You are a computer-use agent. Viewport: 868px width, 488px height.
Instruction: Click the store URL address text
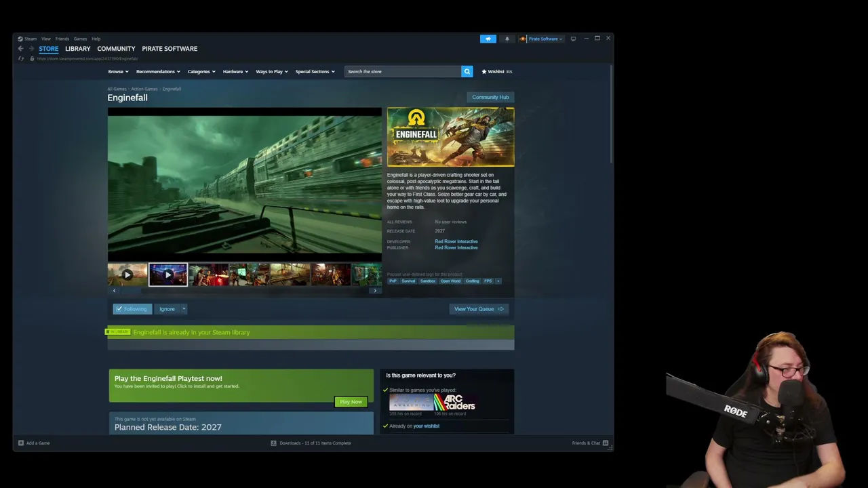point(87,59)
